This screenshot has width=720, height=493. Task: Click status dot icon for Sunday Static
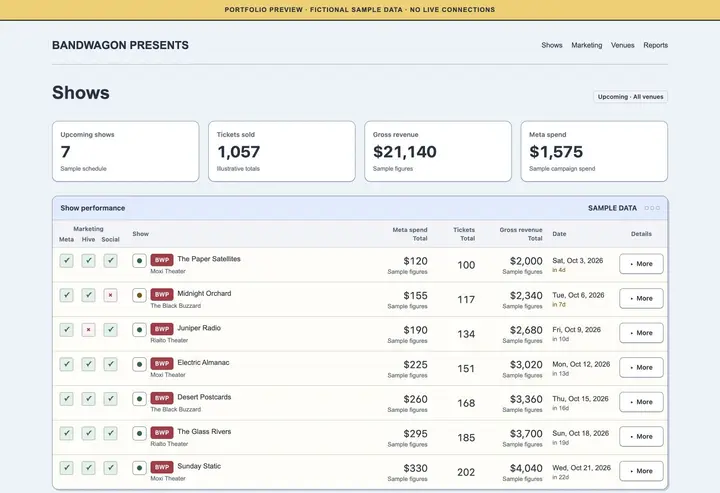pos(139,468)
